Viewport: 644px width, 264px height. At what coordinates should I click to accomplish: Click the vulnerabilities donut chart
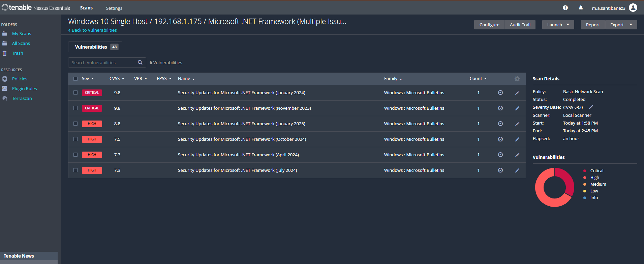coord(554,187)
